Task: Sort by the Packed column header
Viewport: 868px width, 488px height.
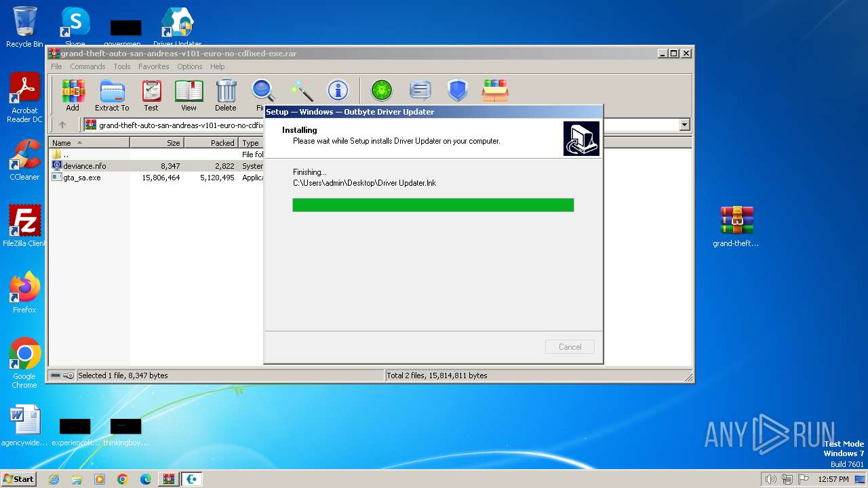Action: pos(211,143)
